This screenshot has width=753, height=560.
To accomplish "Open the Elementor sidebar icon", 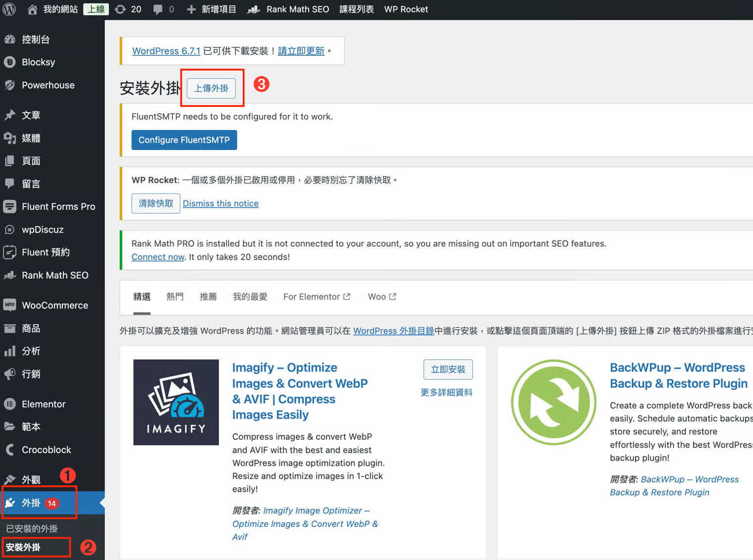I will tap(10, 404).
